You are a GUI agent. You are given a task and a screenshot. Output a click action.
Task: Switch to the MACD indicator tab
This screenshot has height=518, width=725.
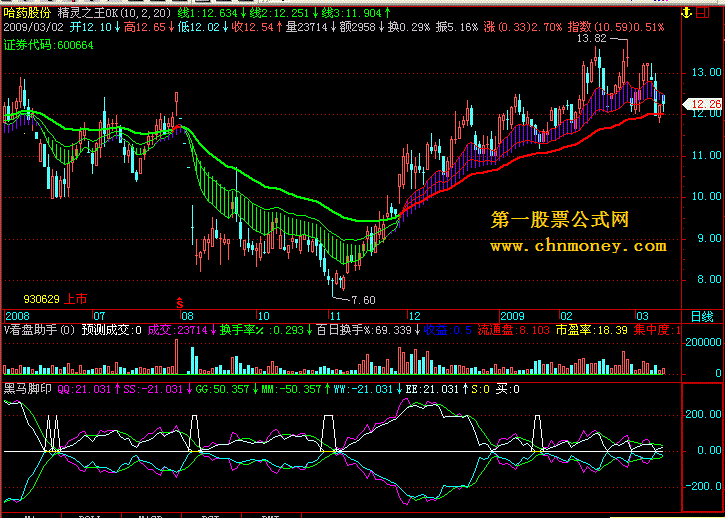(151, 515)
